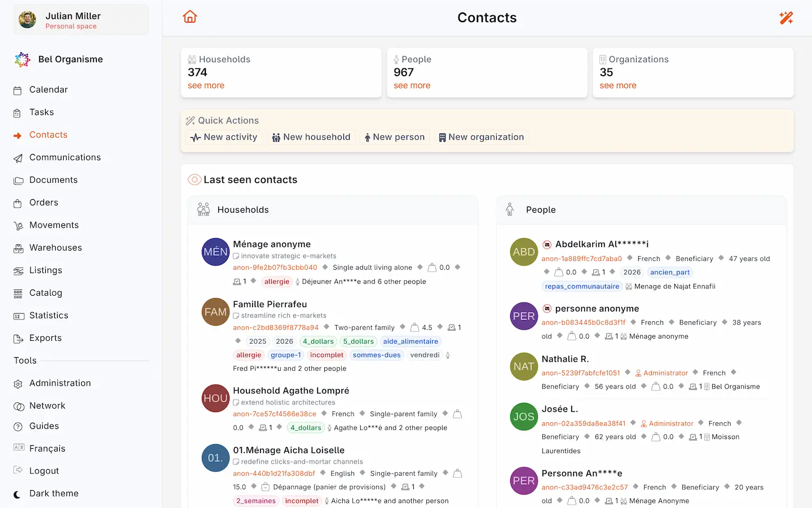Open the Warehouses sidebar item
The height and width of the screenshot is (508, 812).
[x=55, y=248]
